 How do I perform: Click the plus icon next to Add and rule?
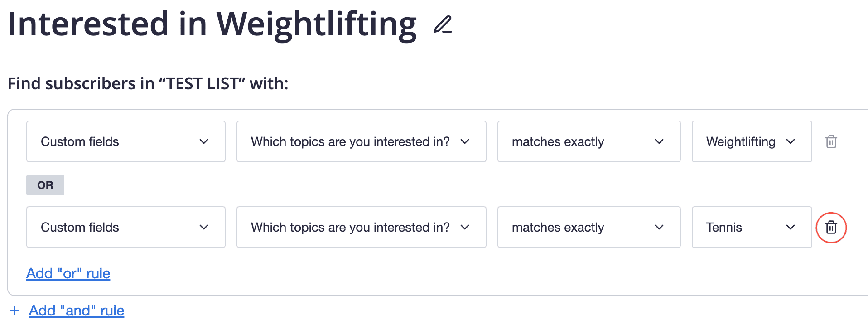15,311
